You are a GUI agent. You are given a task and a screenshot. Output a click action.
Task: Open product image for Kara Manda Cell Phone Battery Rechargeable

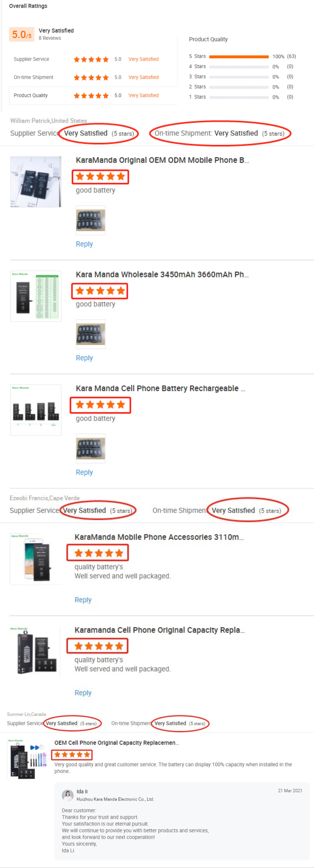(x=36, y=410)
